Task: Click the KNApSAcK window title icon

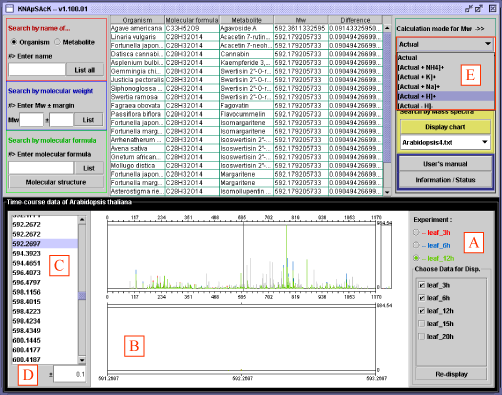Action: (x=11, y=9)
